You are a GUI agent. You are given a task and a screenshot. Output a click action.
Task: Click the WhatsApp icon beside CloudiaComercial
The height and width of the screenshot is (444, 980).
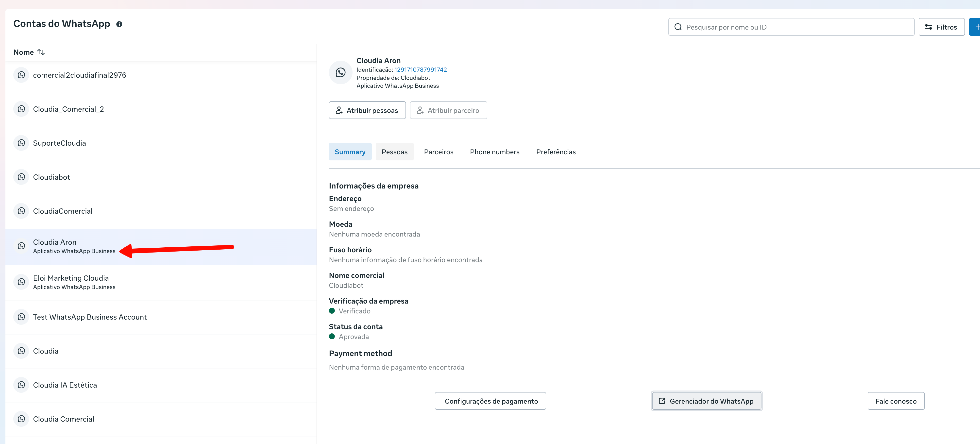[21, 211]
